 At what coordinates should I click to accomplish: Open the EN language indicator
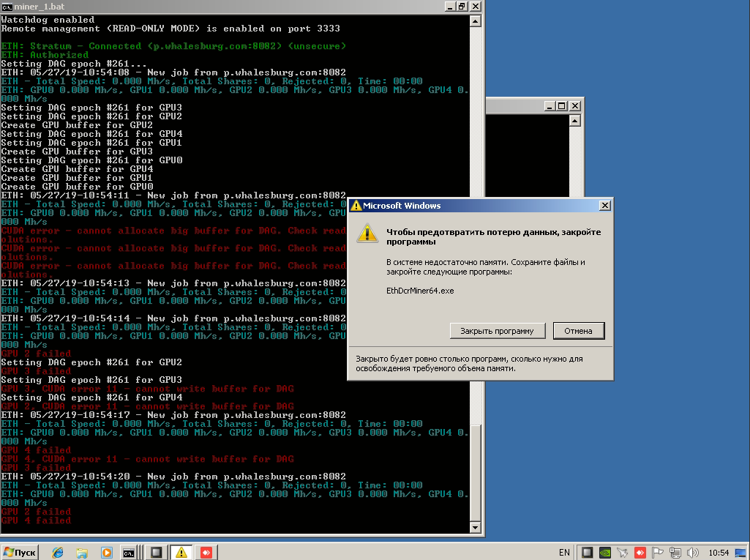(x=564, y=553)
